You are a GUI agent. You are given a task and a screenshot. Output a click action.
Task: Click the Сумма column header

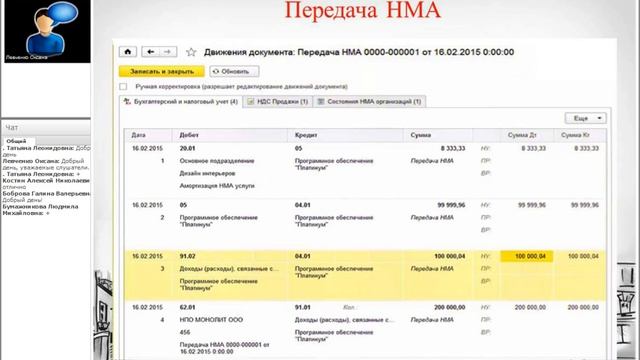[x=438, y=135]
